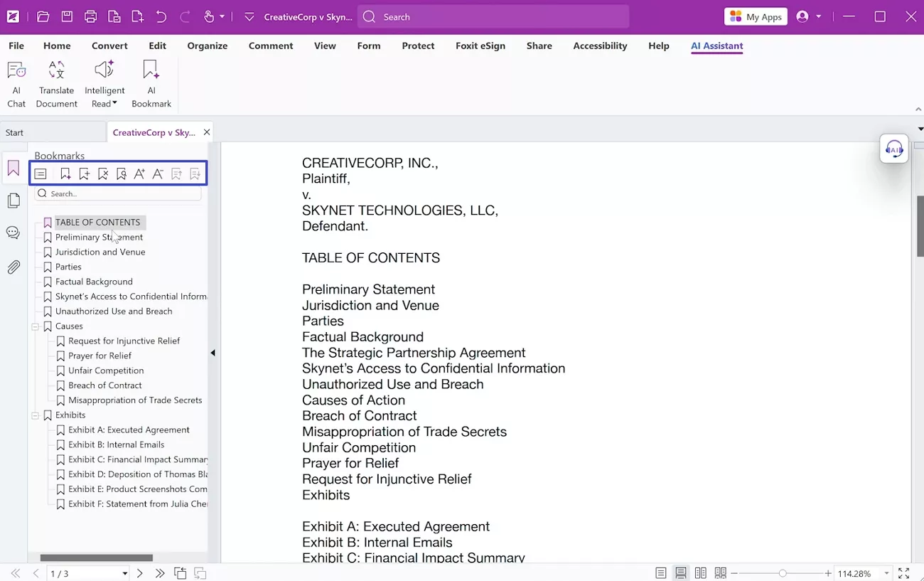Screen dimensions: 924x581
Task: Open the Pages panel in the sidebar
Action: (x=13, y=200)
